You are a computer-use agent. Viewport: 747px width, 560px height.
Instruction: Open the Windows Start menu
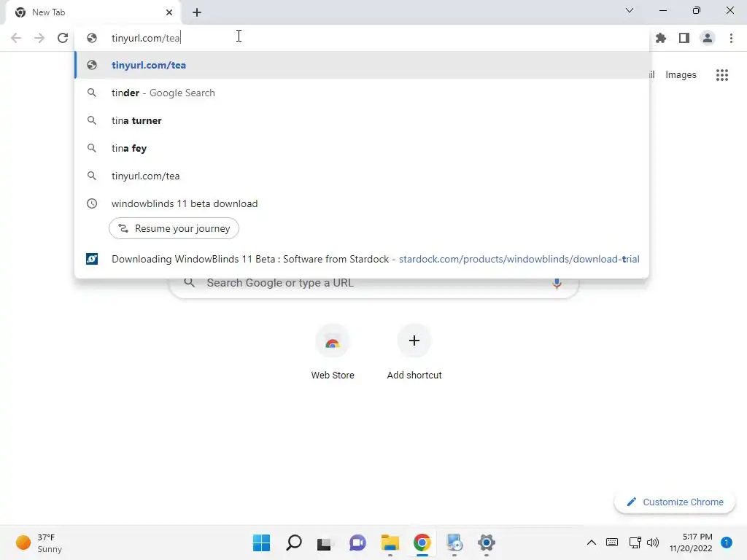tap(262, 542)
